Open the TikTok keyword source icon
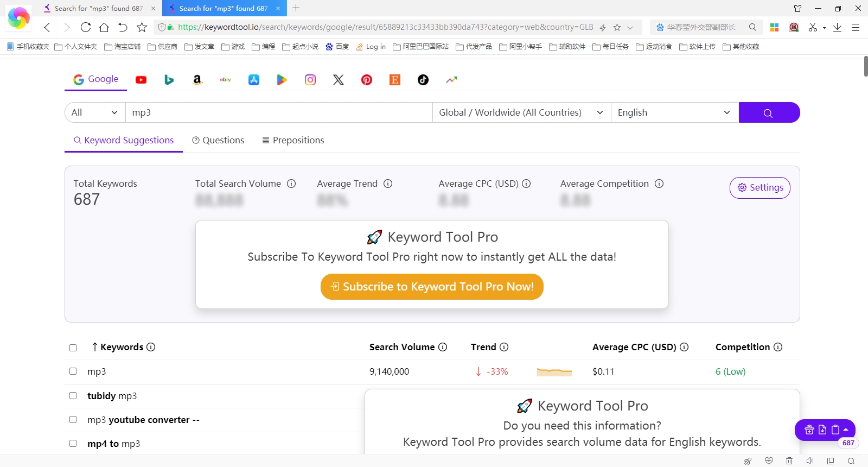This screenshot has height=467, width=868. point(423,80)
